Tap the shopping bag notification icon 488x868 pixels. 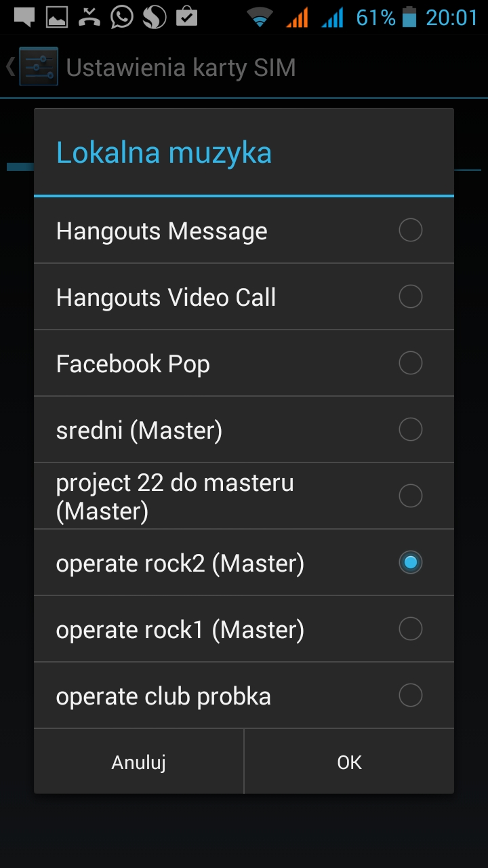pos(186,18)
